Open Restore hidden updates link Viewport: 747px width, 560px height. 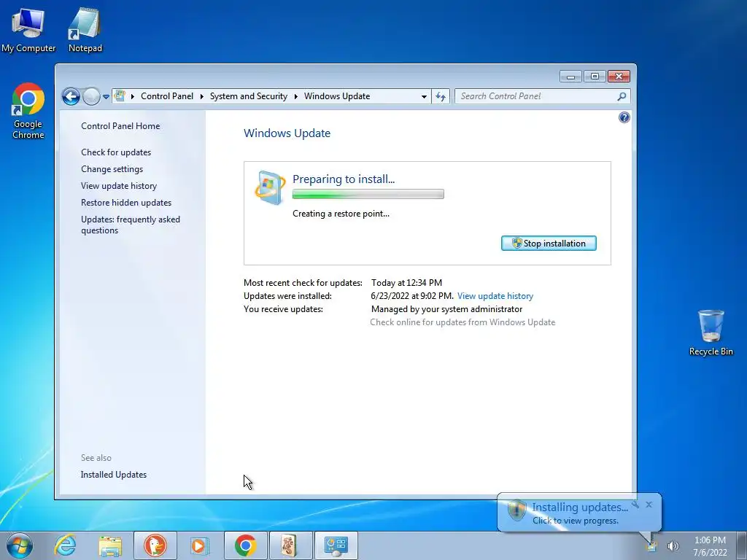(126, 203)
